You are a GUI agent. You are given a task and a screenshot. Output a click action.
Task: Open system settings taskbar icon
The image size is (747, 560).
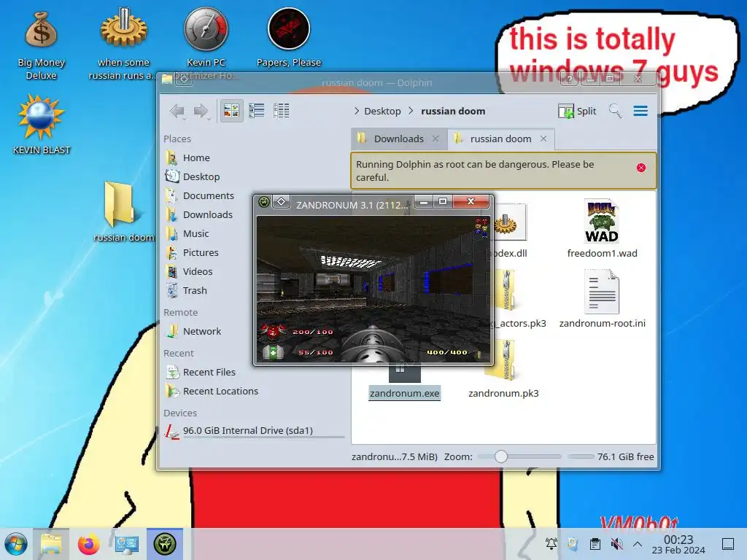tap(127, 544)
